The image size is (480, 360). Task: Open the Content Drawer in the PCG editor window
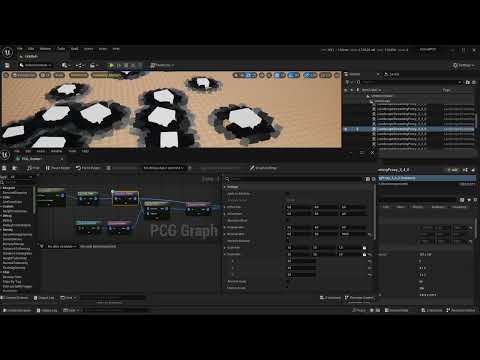[x=15, y=298]
